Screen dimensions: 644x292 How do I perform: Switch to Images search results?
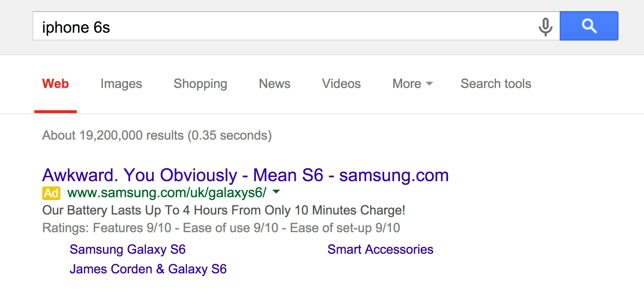coord(121,84)
